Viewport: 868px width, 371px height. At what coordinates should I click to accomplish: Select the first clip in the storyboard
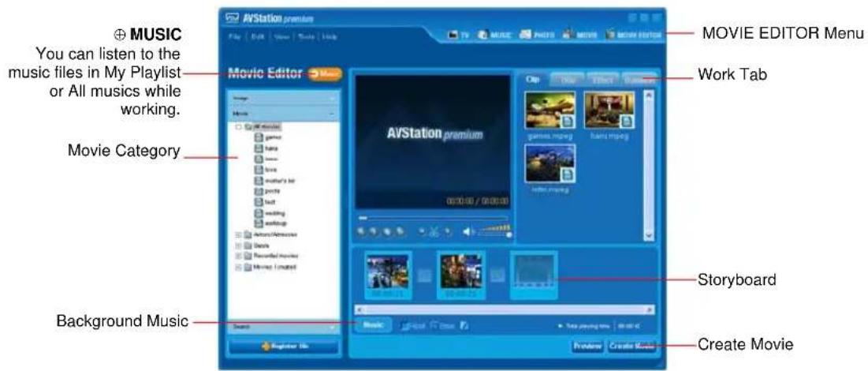(388, 275)
